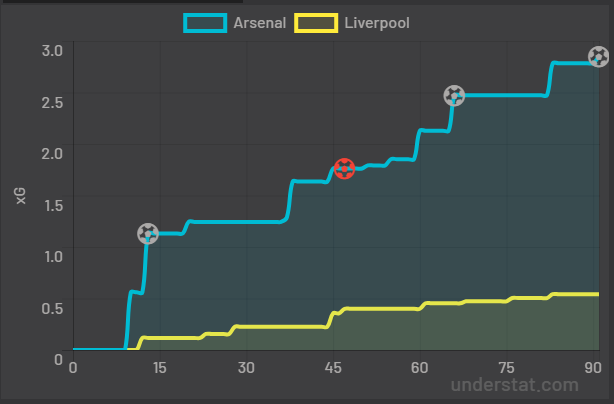Click the 90 minute x-axis label

(593, 368)
